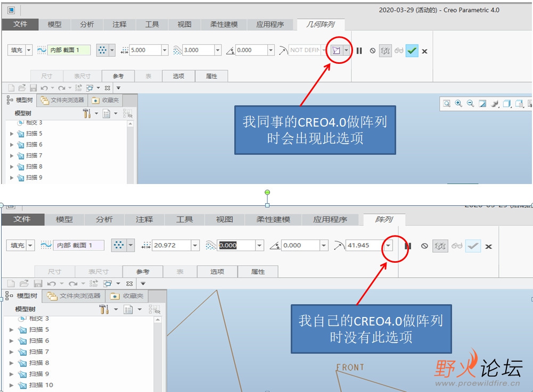Click rotation angle field 0.000 in upper dashboard
Screen dimensions: 533x392
pos(251,51)
